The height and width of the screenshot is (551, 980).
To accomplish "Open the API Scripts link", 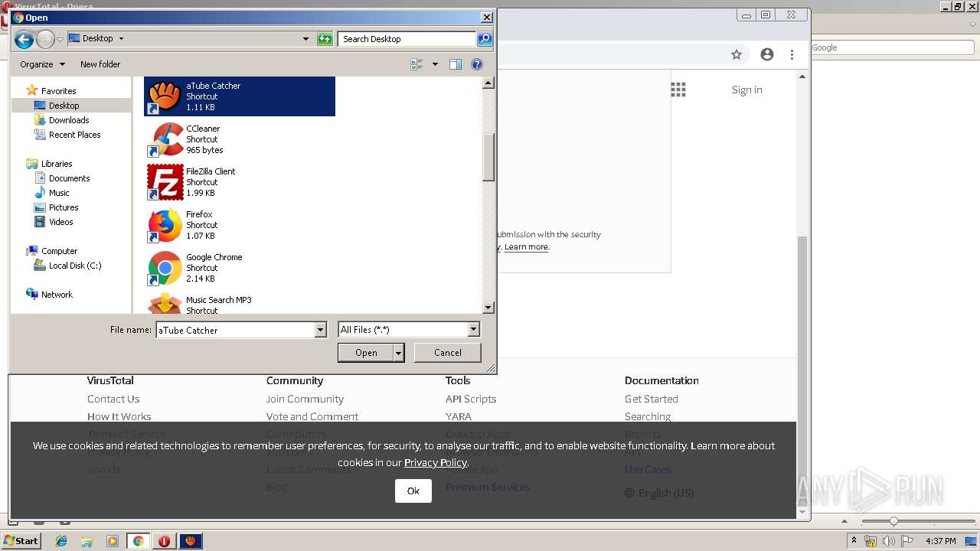I will coord(471,399).
